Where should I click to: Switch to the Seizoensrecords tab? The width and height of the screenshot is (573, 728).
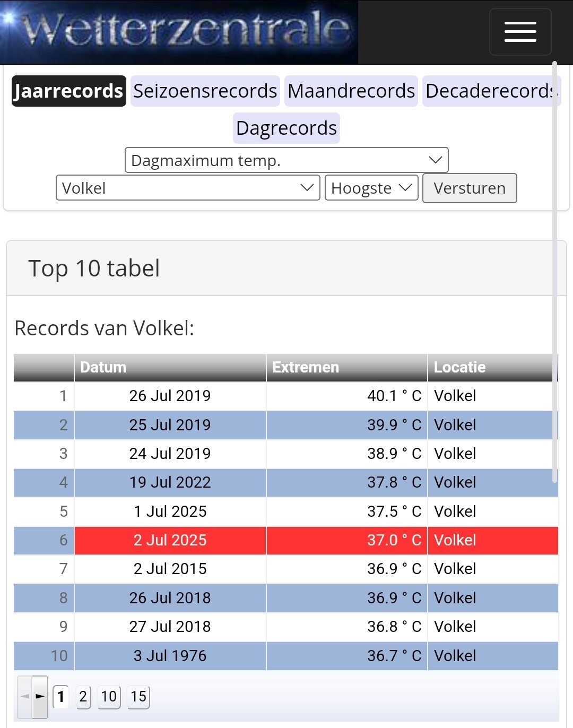pyautogui.click(x=205, y=91)
